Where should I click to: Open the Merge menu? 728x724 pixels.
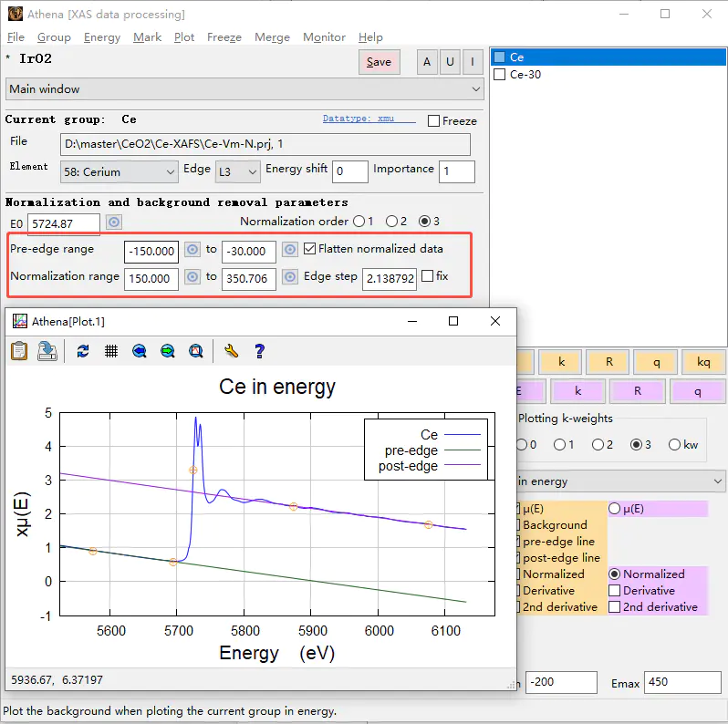tap(272, 37)
